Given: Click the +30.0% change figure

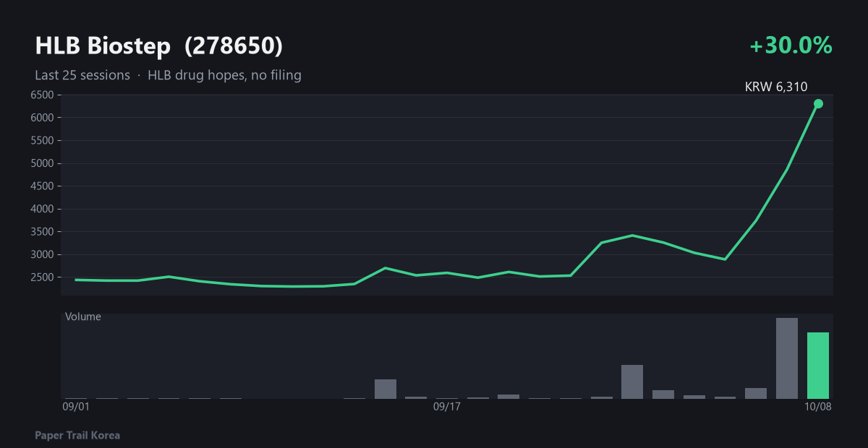Looking at the screenshot, I should (x=791, y=46).
